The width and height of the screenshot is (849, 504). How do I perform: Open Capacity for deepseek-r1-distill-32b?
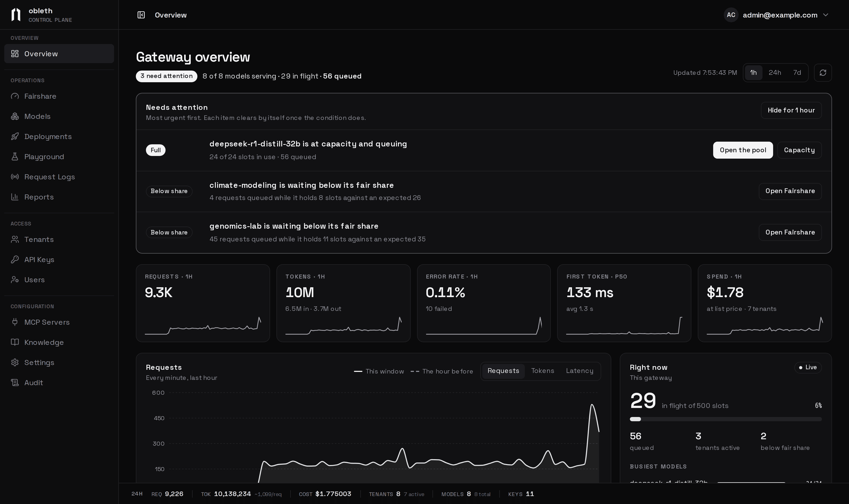[799, 150]
